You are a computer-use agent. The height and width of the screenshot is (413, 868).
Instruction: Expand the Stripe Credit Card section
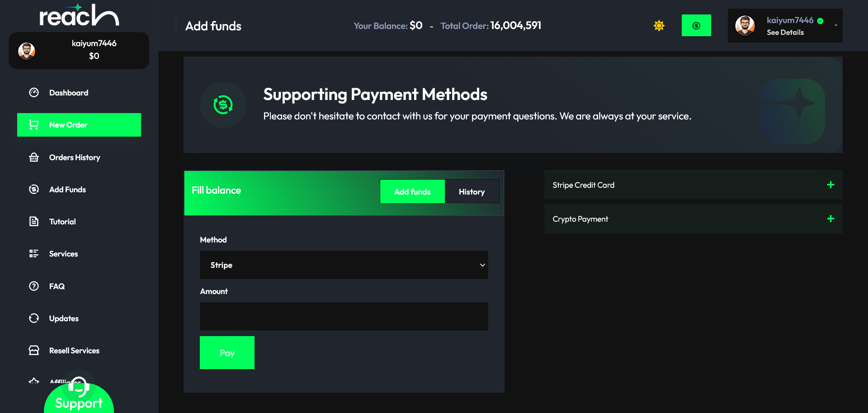click(693, 185)
